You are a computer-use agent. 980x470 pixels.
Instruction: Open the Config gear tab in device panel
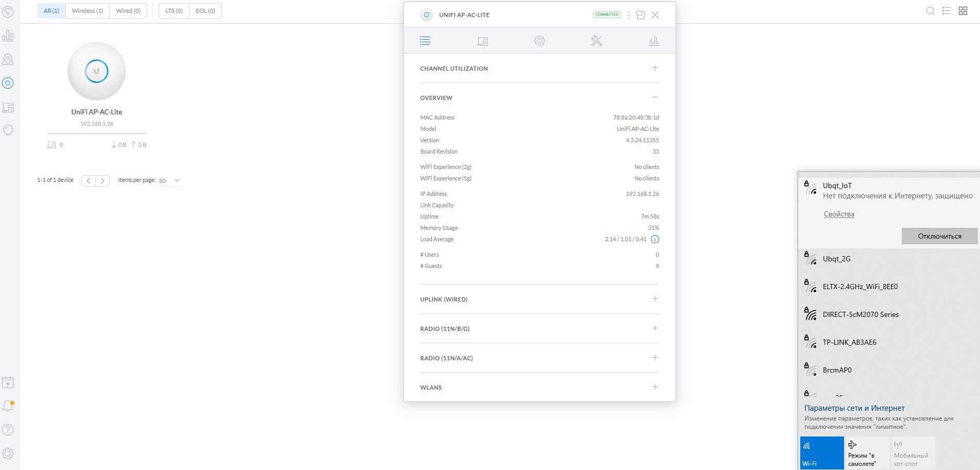[x=540, y=41]
